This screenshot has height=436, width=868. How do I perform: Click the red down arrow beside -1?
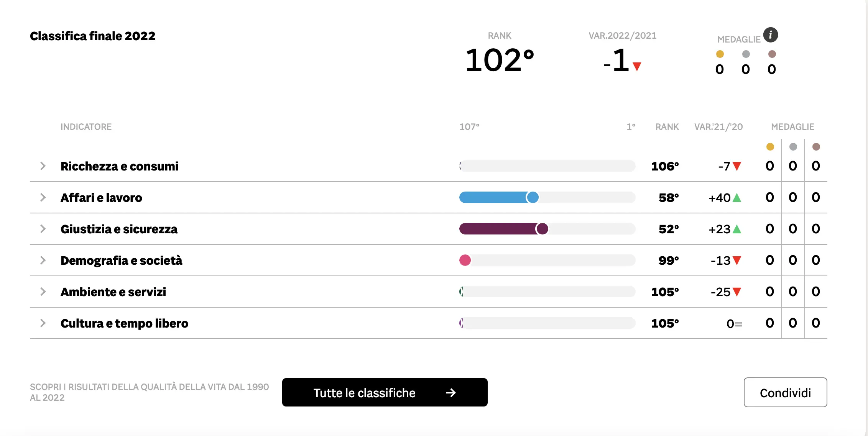click(637, 67)
